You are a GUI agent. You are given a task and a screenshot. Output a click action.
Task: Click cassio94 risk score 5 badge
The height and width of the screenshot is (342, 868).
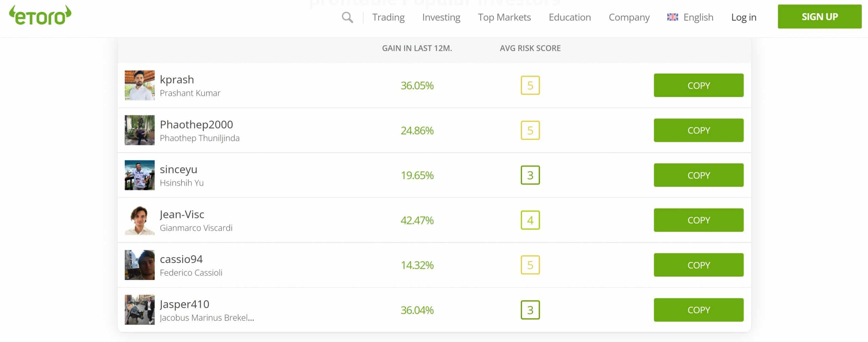click(x=530, y=265)
